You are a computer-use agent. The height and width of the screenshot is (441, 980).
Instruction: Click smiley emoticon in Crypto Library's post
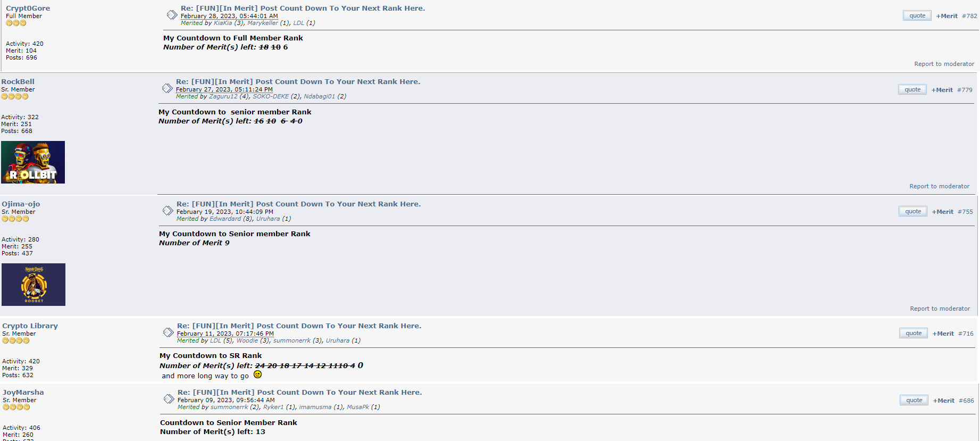257,375
